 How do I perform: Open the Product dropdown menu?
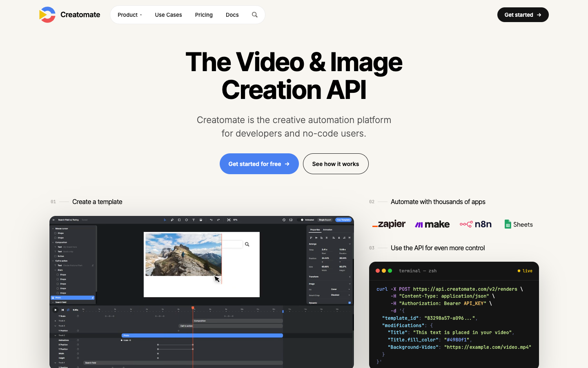(x=130, y=15)
